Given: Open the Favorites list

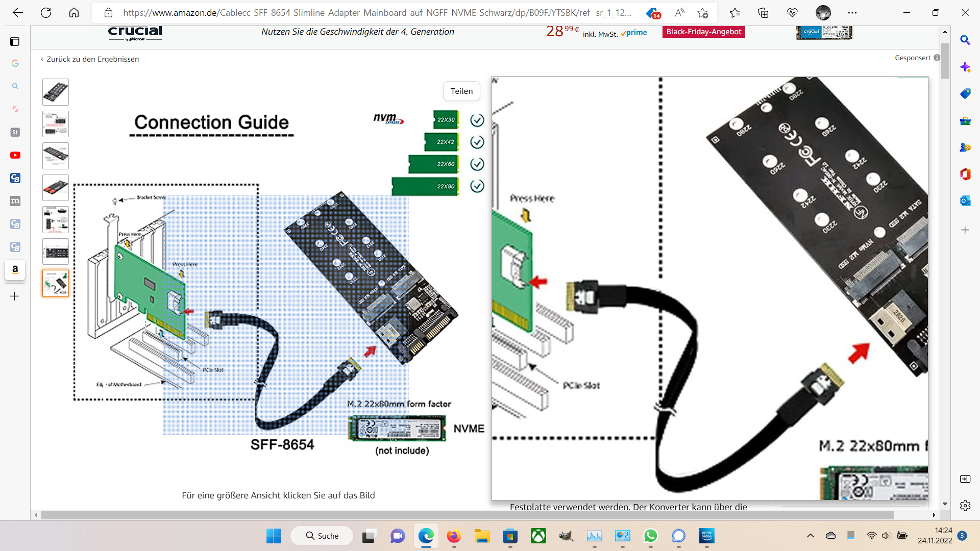Looking at the screenshot, I should [734, 13].
